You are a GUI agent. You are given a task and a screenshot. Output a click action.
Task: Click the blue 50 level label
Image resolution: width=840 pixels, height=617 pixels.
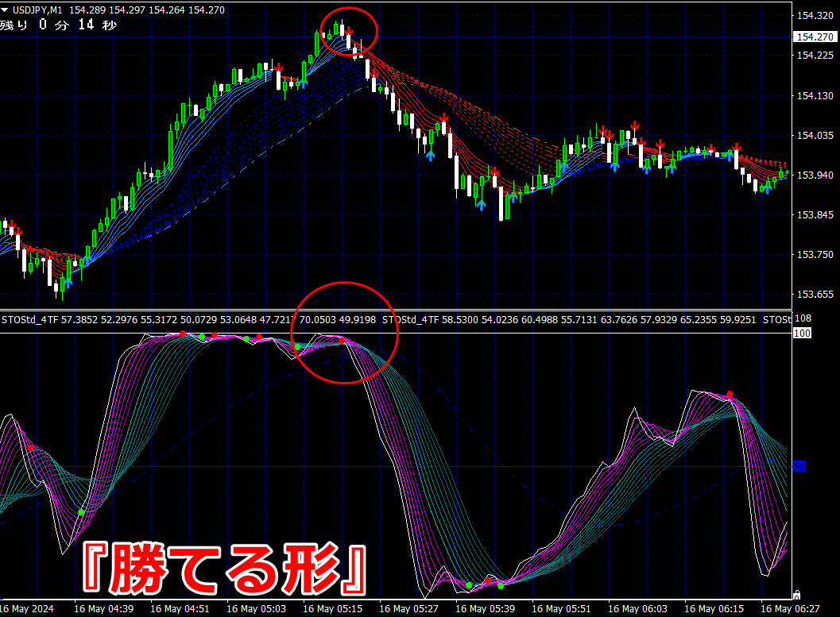[799, 467]
